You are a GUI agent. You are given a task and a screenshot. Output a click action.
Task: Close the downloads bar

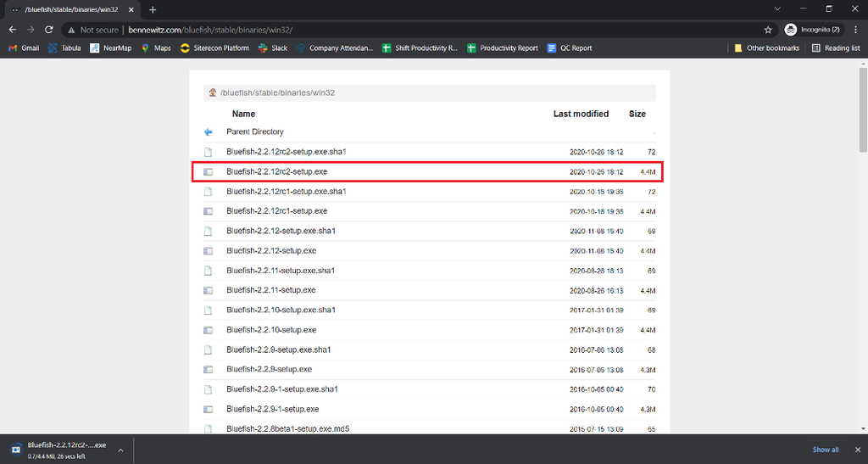[x=858, y=450]
